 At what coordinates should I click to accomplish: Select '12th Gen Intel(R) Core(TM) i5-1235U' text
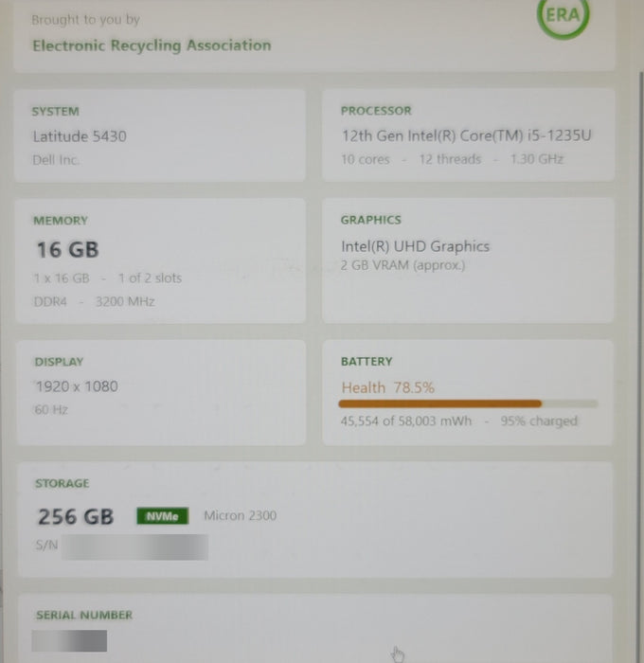point(466,135)
